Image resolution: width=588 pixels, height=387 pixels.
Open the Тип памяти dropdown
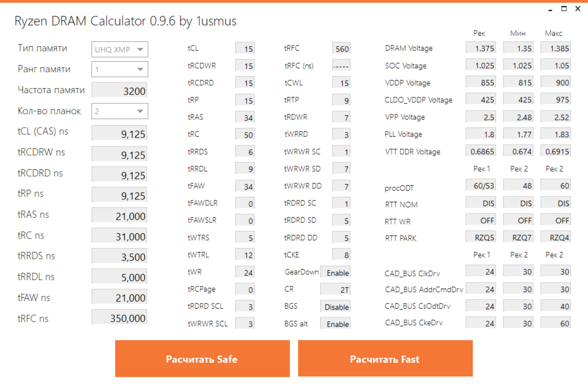(x=120, y=50)
